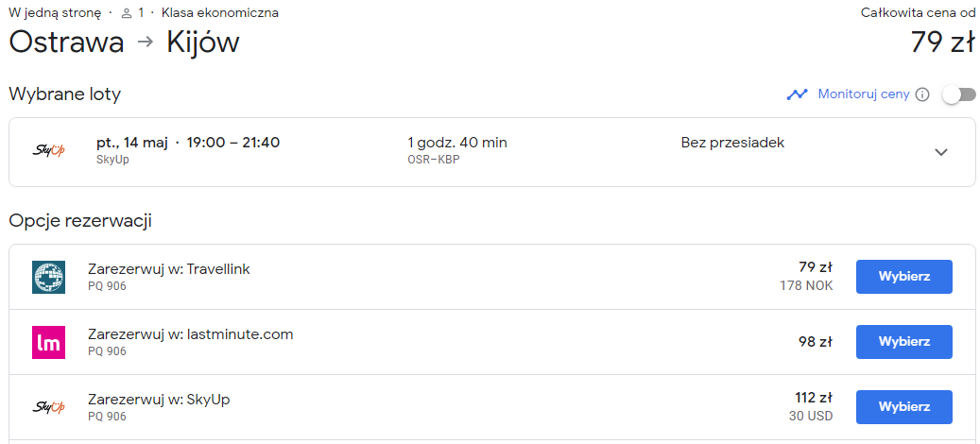Open the Zarezerwuj w: Travellink row
This screenshot has width=980, height=444.
491,277
